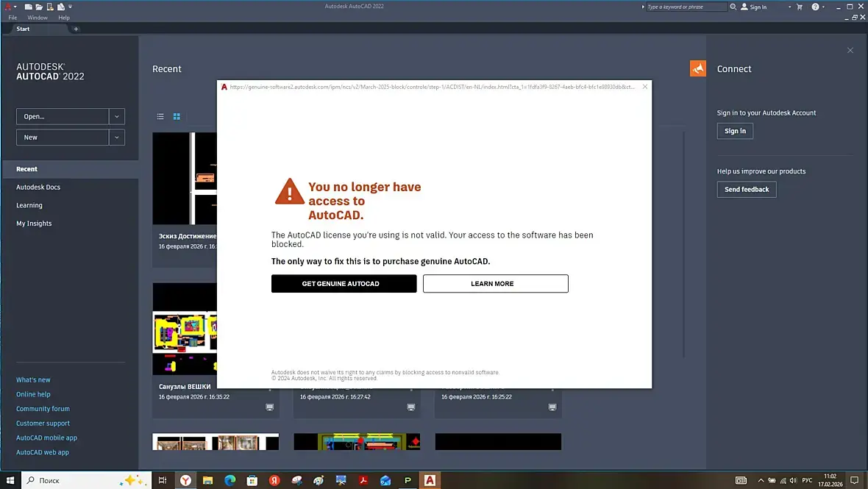
Task: Switch recent files to grid view
Action: [177, 116]
